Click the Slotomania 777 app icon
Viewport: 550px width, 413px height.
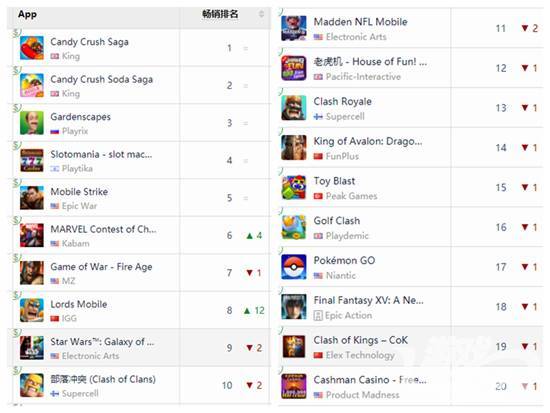click(32, 160)
